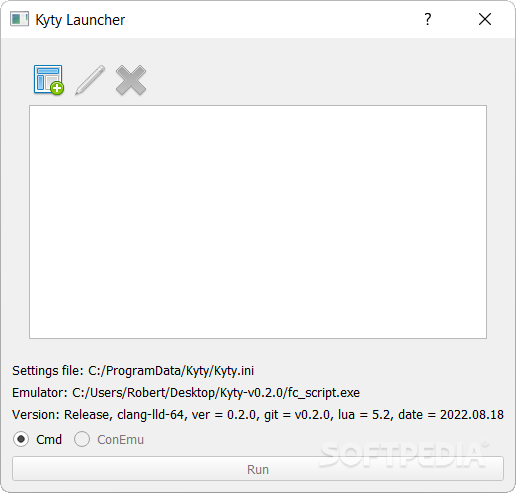
Task: Click the Emulator fc_script.exe path text
Action: coord(186,393)
